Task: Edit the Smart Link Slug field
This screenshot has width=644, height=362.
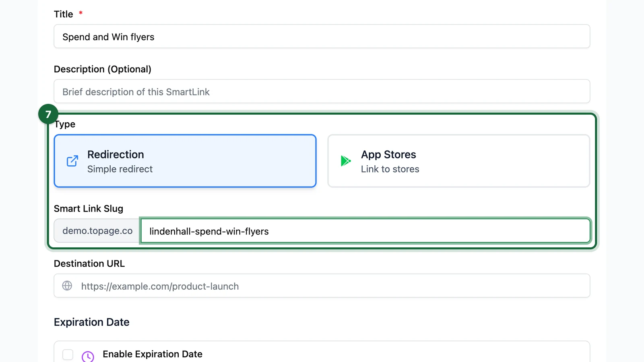Action: tap(365, 231)
